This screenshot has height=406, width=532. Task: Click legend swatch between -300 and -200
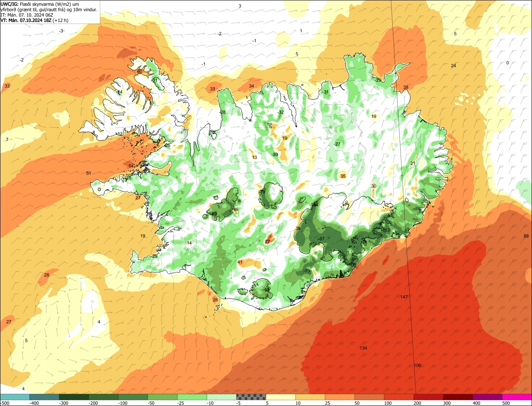pos(74,397)
